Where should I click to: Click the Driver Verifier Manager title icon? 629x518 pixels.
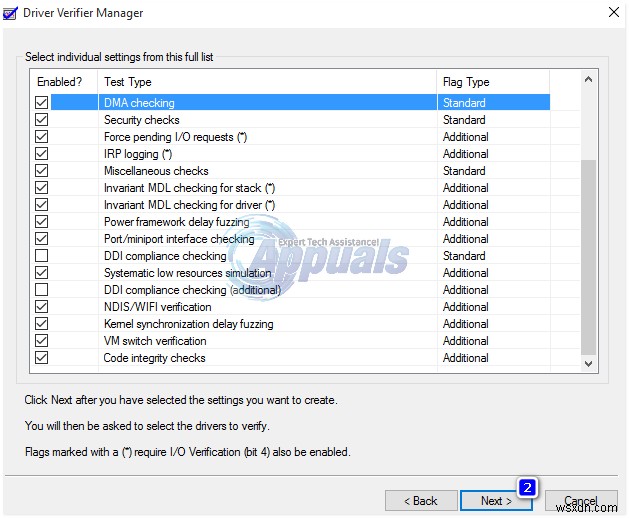[x=10, y=13]
